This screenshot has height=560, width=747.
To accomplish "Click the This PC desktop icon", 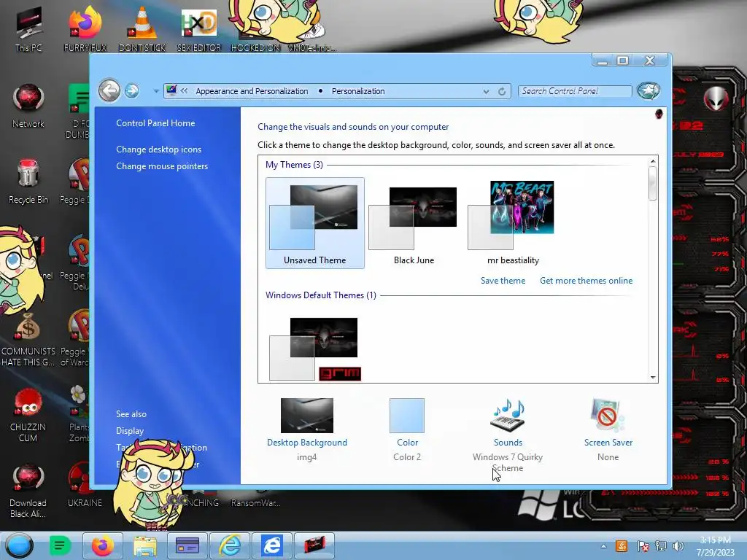I will (28, 29).
